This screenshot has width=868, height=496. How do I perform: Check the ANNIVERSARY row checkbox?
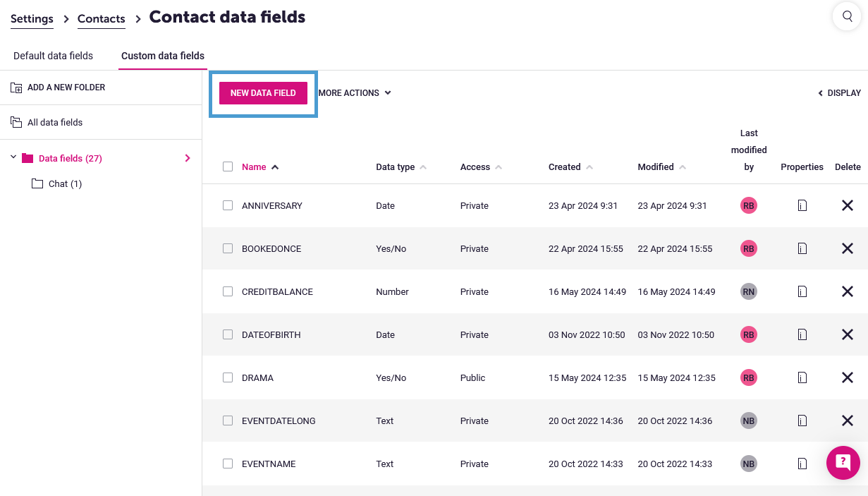pos(228,205)
